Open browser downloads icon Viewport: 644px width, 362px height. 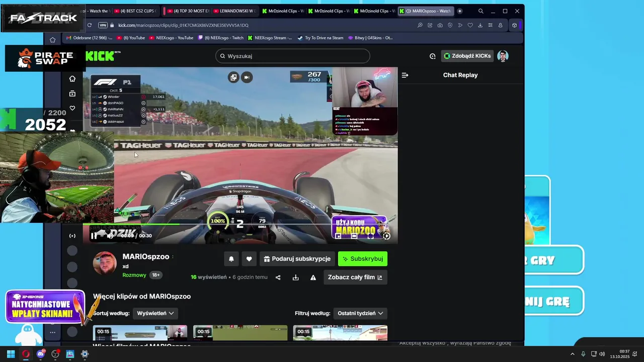click(480, 25)
